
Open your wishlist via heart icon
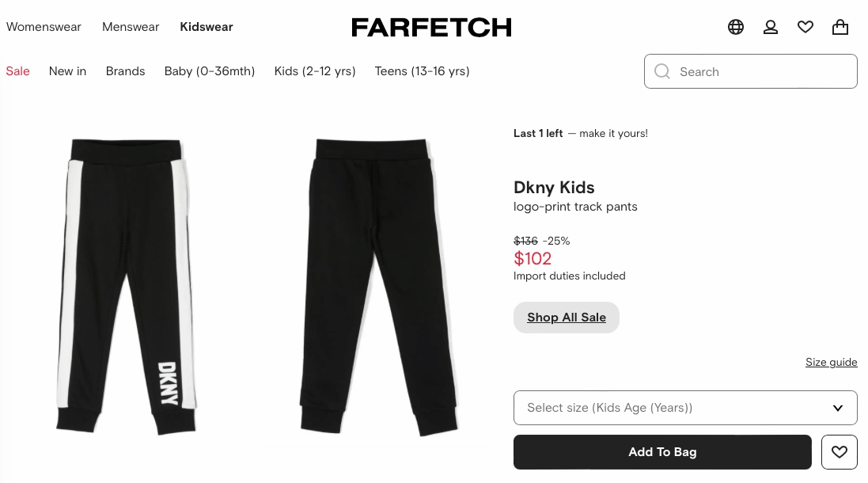(805, 27)
